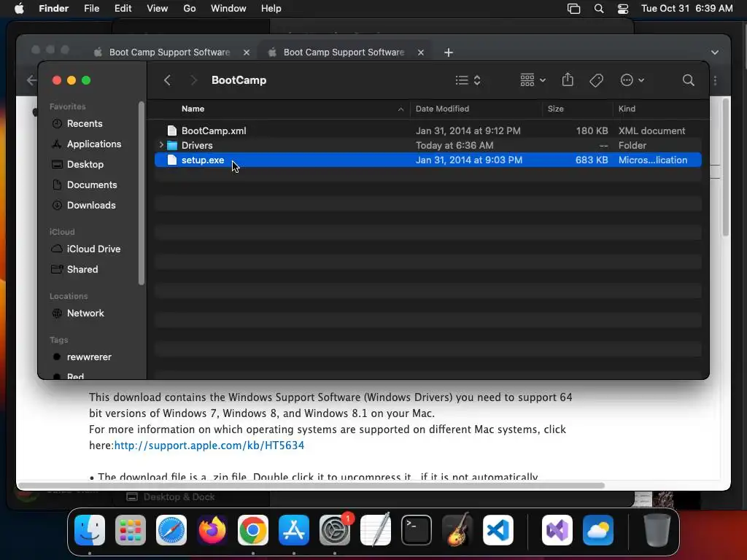Select Applications in Finder sidebar

pos(94,144)
